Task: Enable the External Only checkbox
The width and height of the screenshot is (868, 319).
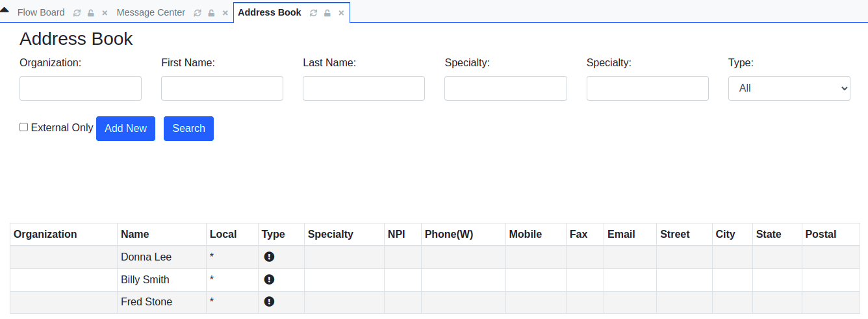Action: pyautogui.click(x=24, y=127)
